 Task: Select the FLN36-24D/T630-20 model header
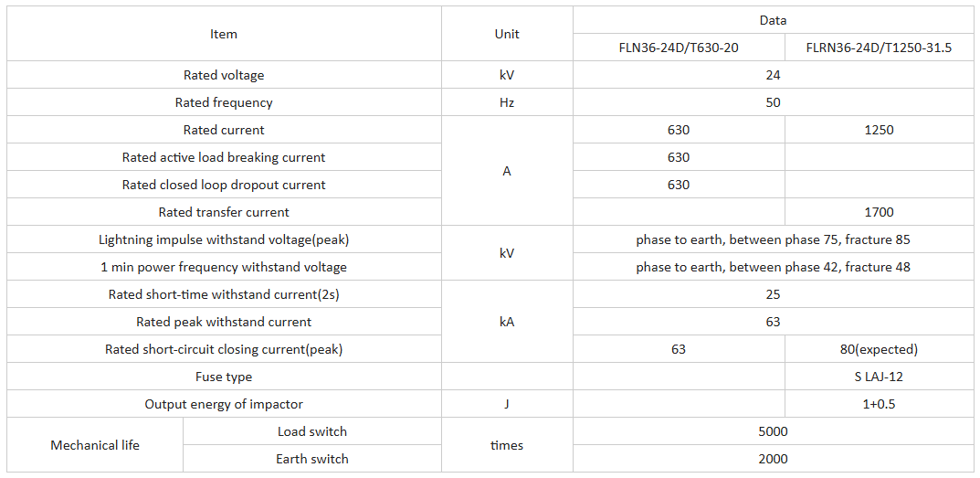(x=679, y=48)
